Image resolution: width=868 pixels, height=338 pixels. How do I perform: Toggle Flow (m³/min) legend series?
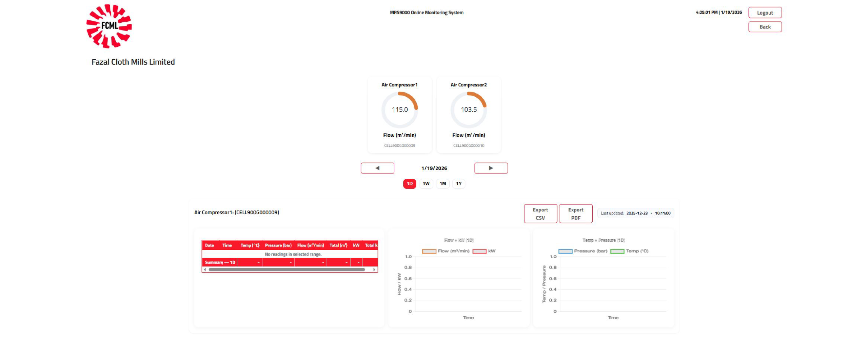click(x=446, y=251)
